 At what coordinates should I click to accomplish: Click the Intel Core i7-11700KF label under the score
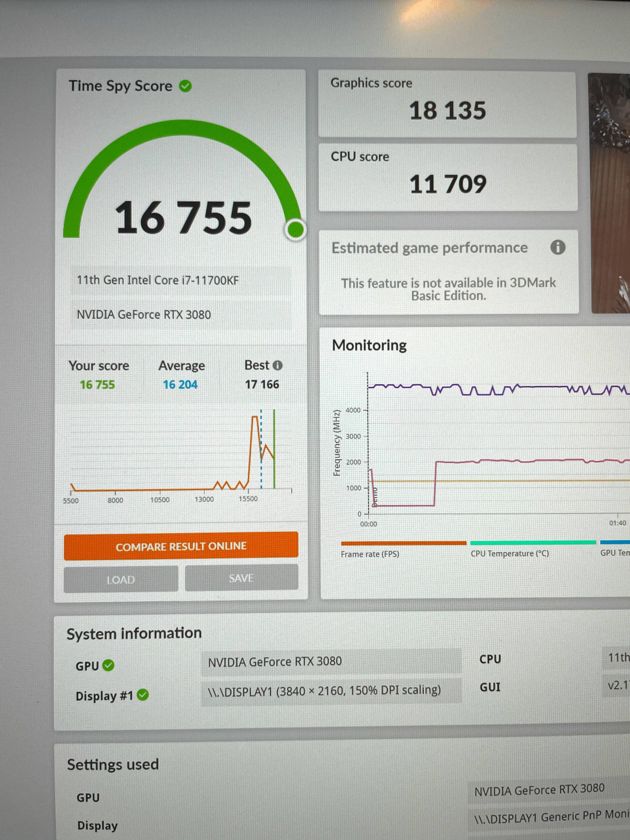tap(158, 280)
